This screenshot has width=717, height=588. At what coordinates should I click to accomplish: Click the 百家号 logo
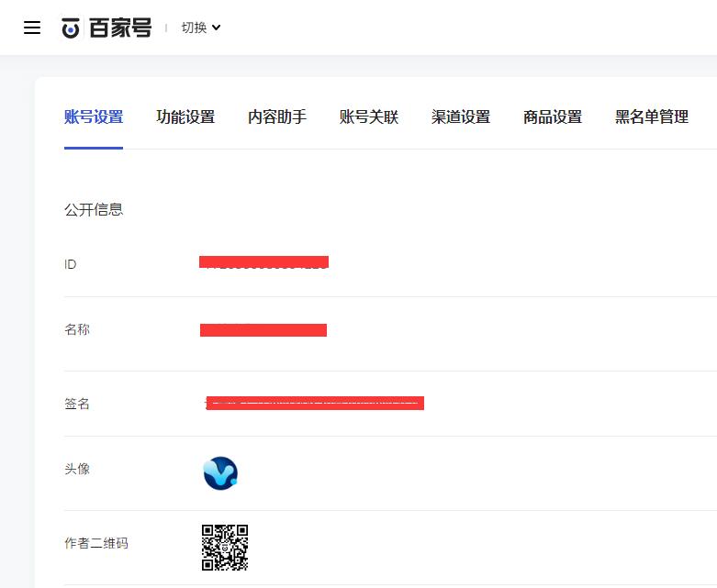click(106, 28)
